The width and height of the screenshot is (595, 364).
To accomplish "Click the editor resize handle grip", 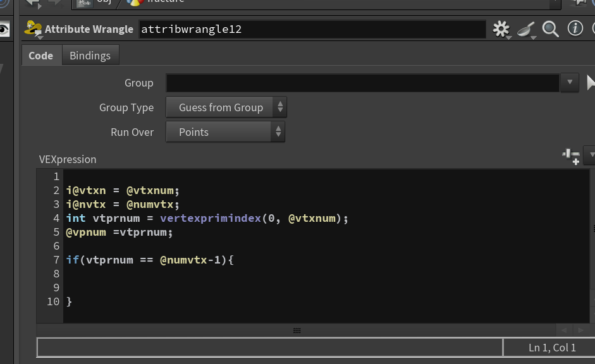I will tap(297, 331).
